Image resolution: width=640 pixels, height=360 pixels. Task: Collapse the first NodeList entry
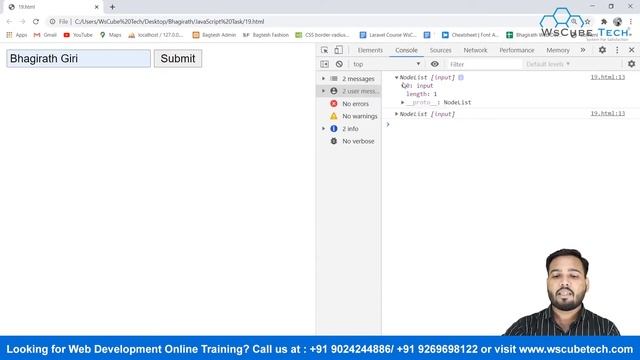(396, 77)
